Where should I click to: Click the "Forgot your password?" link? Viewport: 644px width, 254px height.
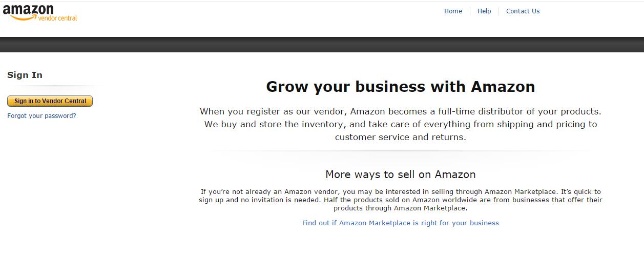coord(41,116)
